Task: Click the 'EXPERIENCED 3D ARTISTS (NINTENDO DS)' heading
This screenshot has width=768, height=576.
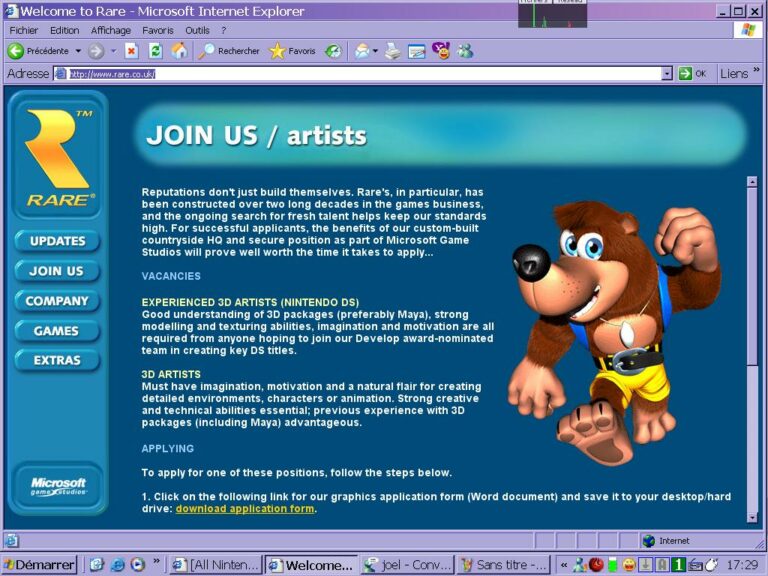Action: (x=250, y=302)
